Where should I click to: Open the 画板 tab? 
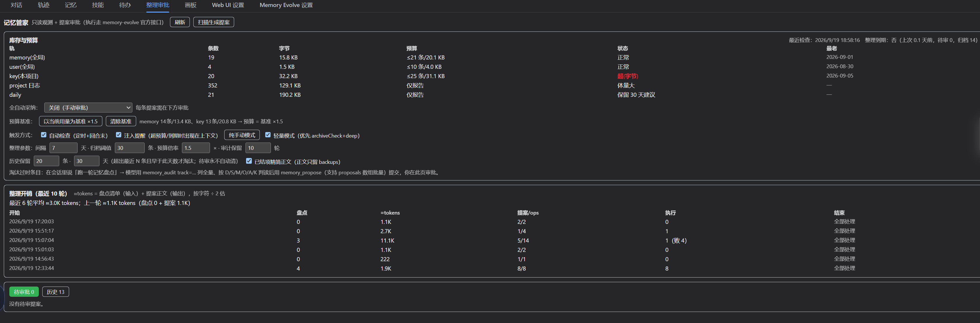coord(191,5)
